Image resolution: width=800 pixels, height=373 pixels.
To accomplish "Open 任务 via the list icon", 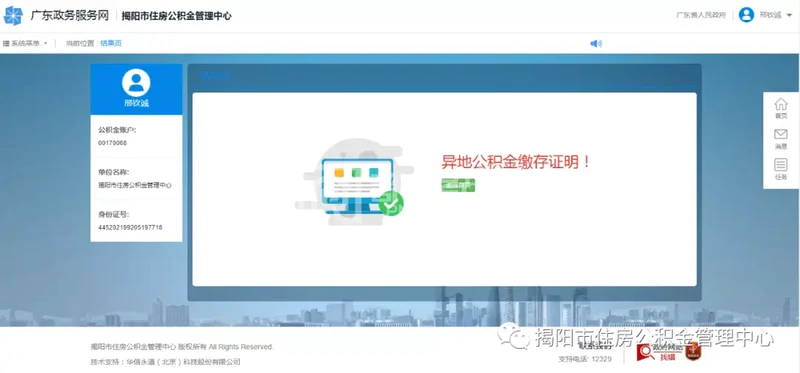I will pos(781,169).
